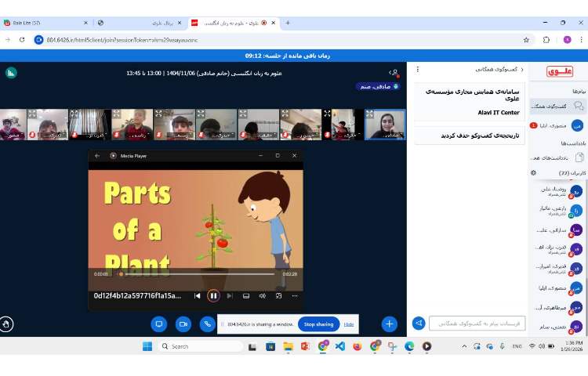Expand the presenter webcam fullscreen icon
588x376 pixels.
370,114
